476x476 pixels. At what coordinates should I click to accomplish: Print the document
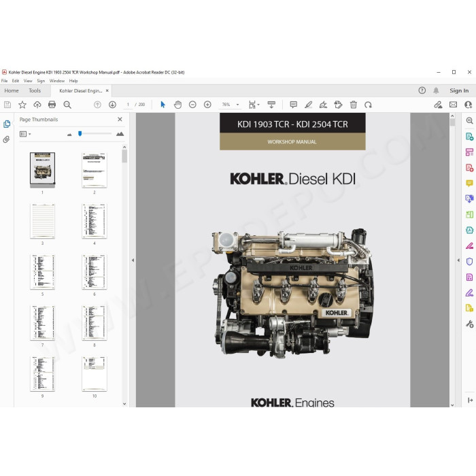pyautogui.click(x=52, y=105)
